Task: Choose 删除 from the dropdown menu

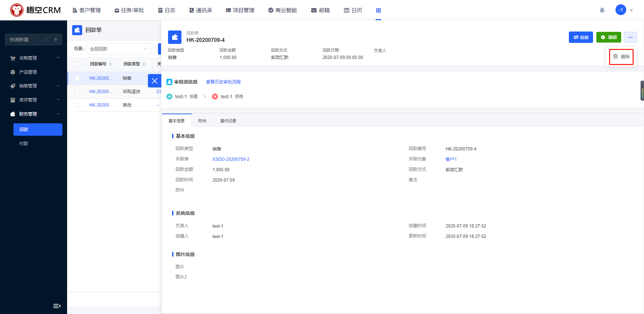Action: [621, 57]
